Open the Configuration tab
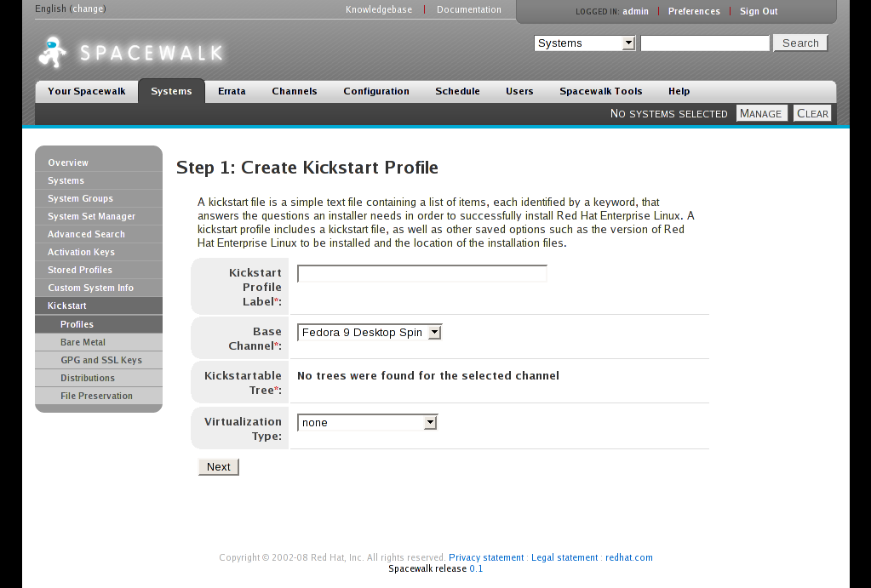This screenshot has width=871, height=588. (376, 91)
